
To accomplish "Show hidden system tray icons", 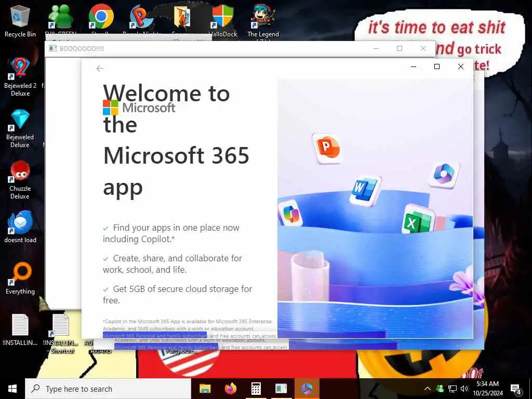I will [x=428, y=389].
